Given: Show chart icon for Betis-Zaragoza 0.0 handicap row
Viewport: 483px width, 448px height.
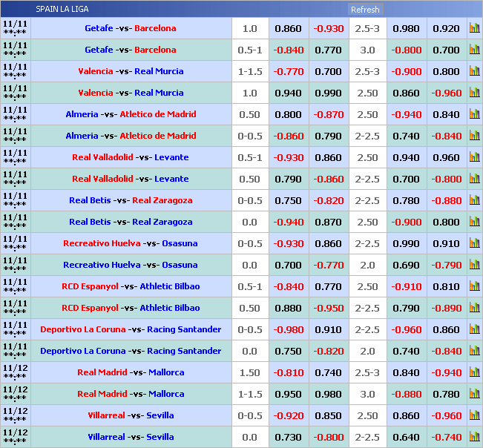Looking at the screenshot, I should pyautogui.click(x=474, y=222).
